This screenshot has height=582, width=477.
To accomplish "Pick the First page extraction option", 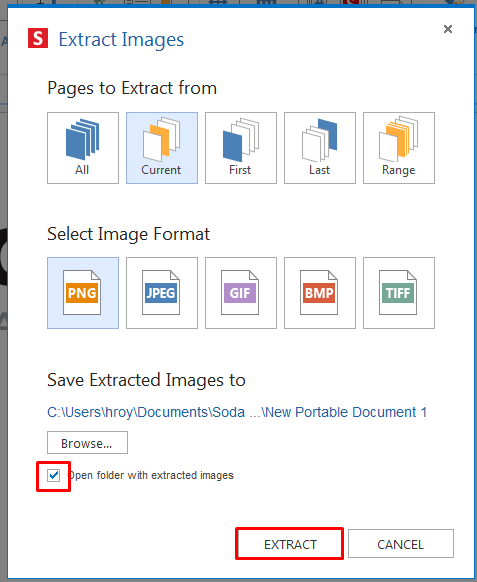I will (x=241, y=148).
